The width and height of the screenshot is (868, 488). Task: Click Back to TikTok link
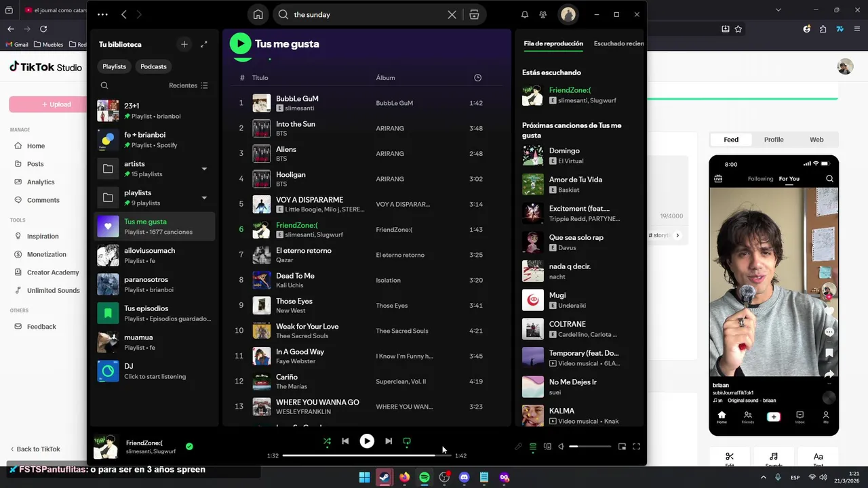(35, 449)
